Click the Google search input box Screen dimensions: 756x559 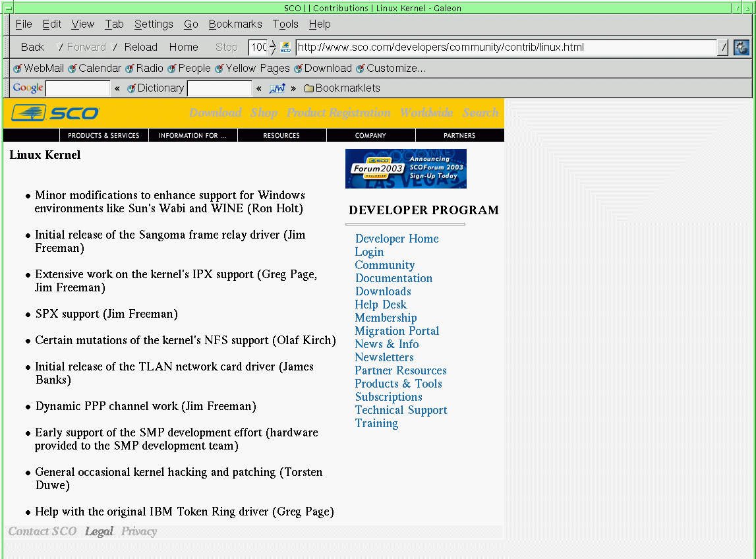tap(78, 88)
